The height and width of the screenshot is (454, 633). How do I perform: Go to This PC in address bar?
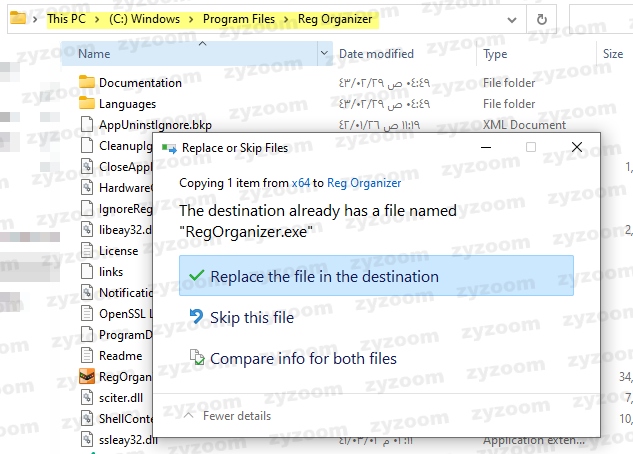pos(67,19)
